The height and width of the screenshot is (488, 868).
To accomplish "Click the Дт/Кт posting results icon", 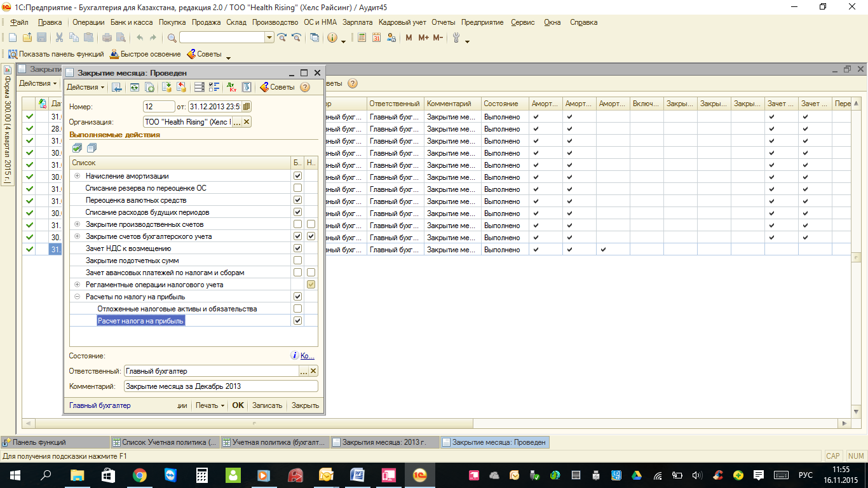I will tap(231, 87).
